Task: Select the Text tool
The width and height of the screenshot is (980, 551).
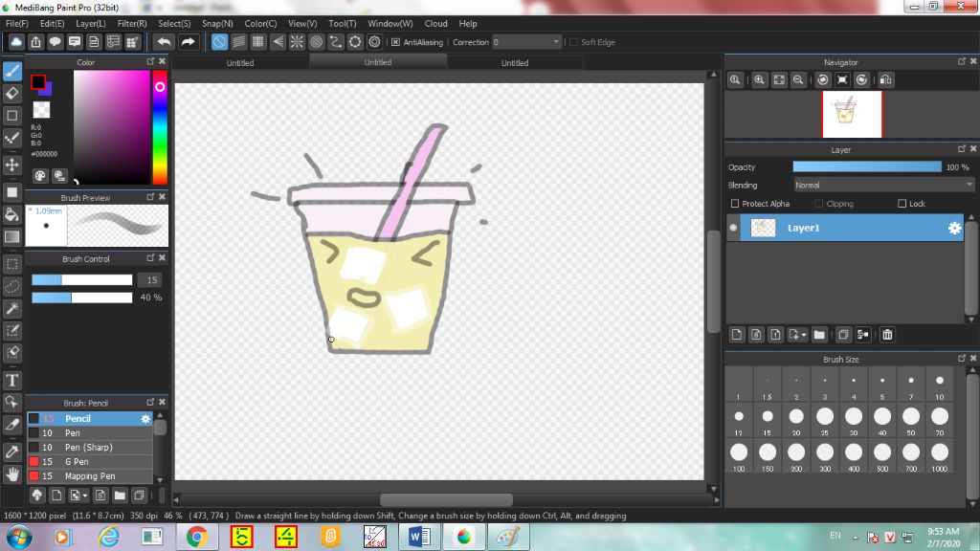Action: (12, 380)
